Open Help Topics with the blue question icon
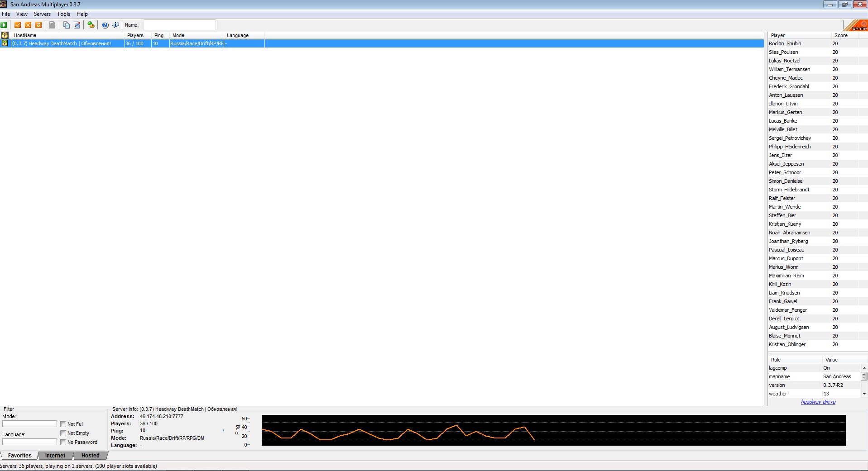The width and height of the screenshot is (868, 471). click(x=105, y=25)
